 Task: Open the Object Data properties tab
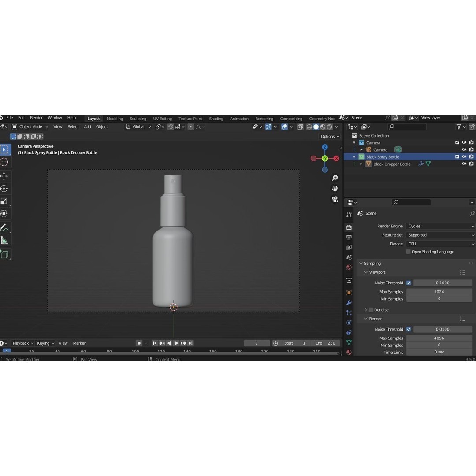pos(349,342)
